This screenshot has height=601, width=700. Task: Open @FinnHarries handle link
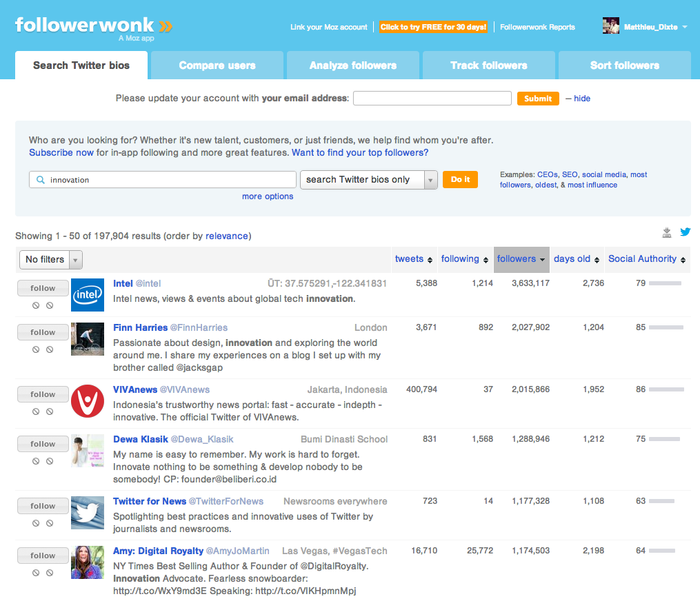coord(199,327)
